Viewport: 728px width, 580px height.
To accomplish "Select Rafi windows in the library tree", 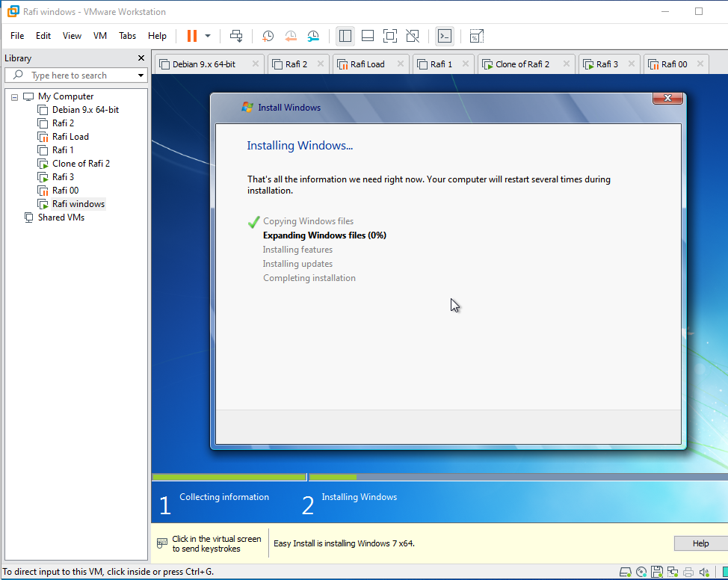I will point(71,204).
